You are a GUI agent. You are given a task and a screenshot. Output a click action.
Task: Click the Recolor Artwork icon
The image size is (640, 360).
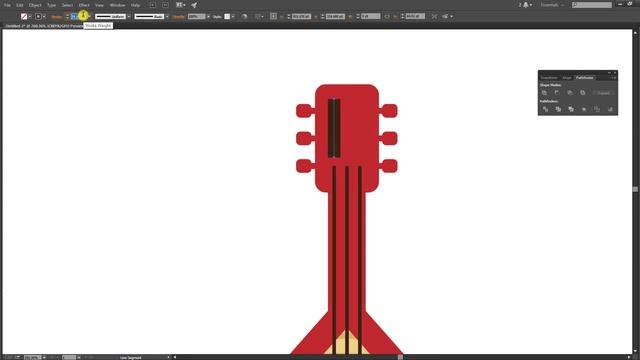[x=244, y=16]
